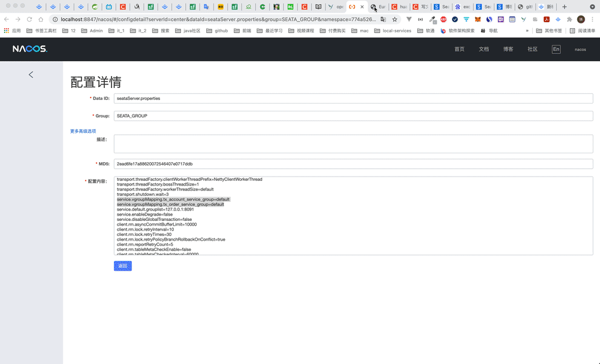Click line 'service.default.grouplist=127.0.0.1:8091'
The height and width of the screenshot is (364, 600).
click(x=155, y=210)
